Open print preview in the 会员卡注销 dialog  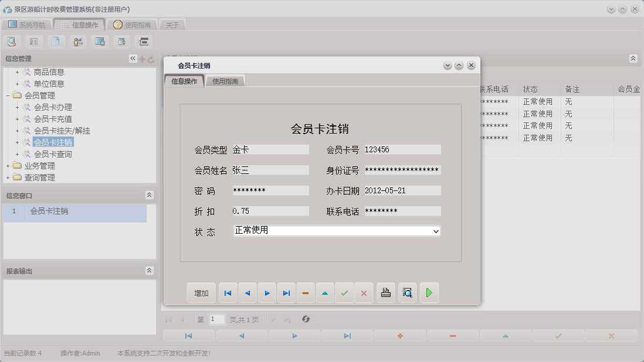(407, 292)
